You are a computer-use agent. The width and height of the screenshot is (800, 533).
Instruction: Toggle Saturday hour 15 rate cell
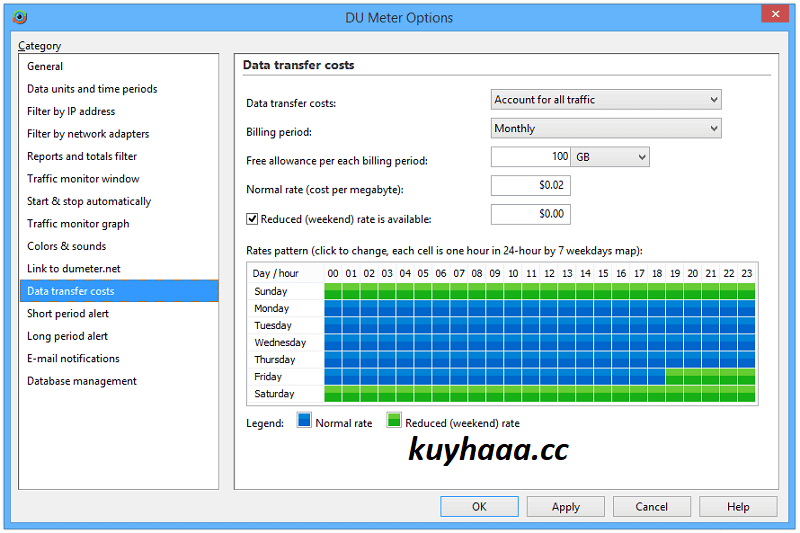(603, 394)
